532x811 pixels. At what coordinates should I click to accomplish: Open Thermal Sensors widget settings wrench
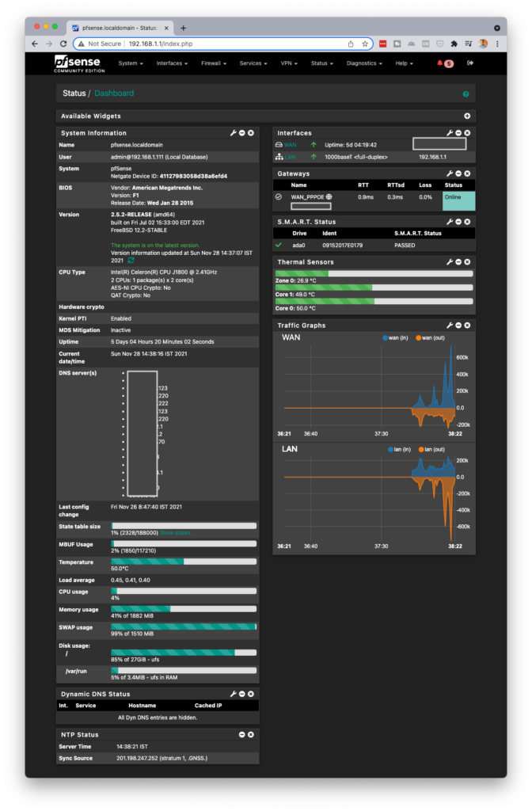[x=450, y=262]
